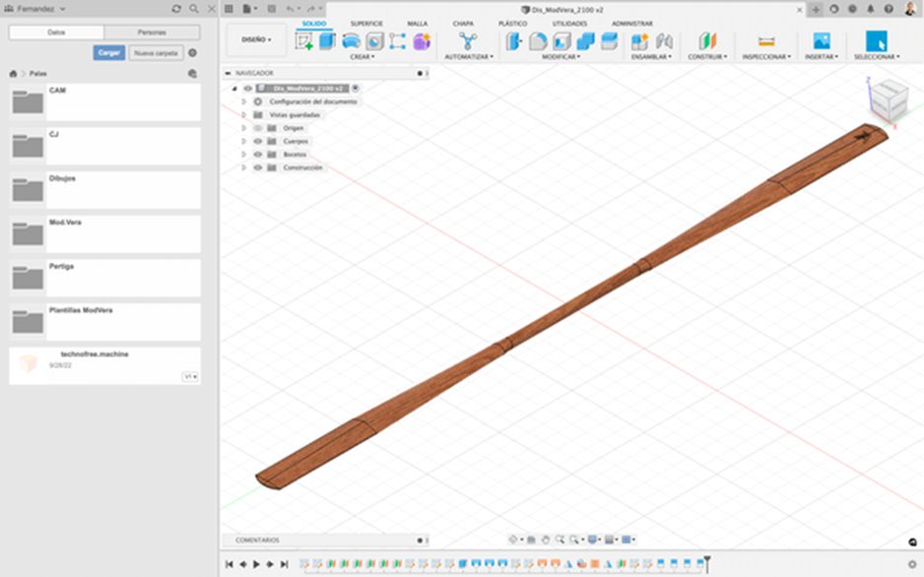This screenshot has width=924, height=577.
Task: Expand Vistas guardadas node
Action: click(x=244, y=115)
